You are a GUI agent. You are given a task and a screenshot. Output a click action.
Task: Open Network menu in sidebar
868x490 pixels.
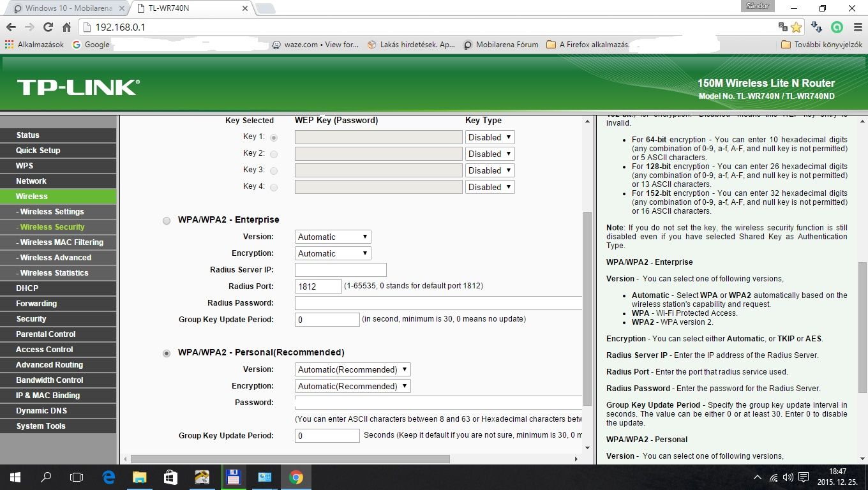pyautogui.click(x=58, y=181)
